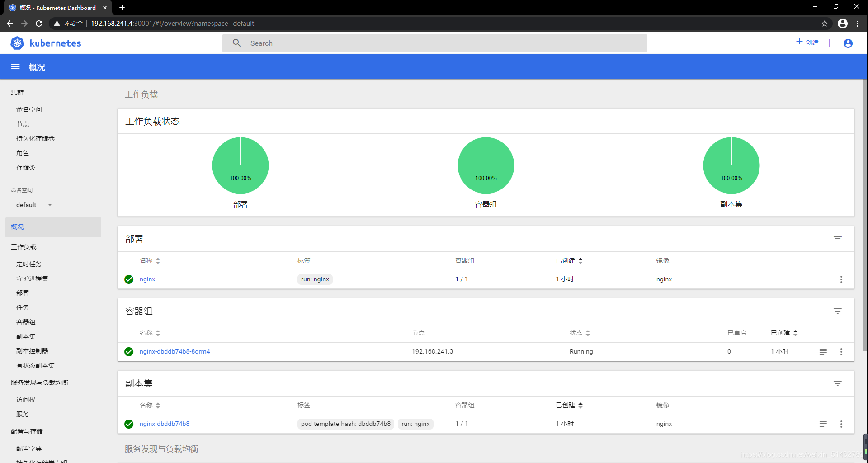
Task: Bookmark this page with star icon
Action: [825, 24]
